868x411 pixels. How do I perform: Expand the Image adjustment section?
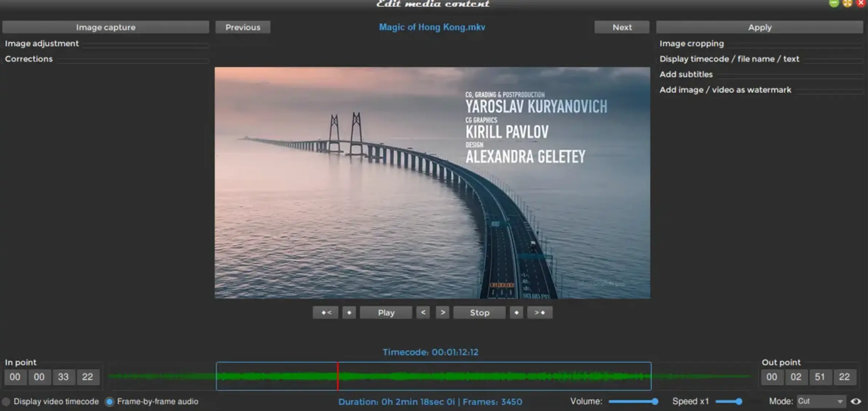tap(42, 44)
